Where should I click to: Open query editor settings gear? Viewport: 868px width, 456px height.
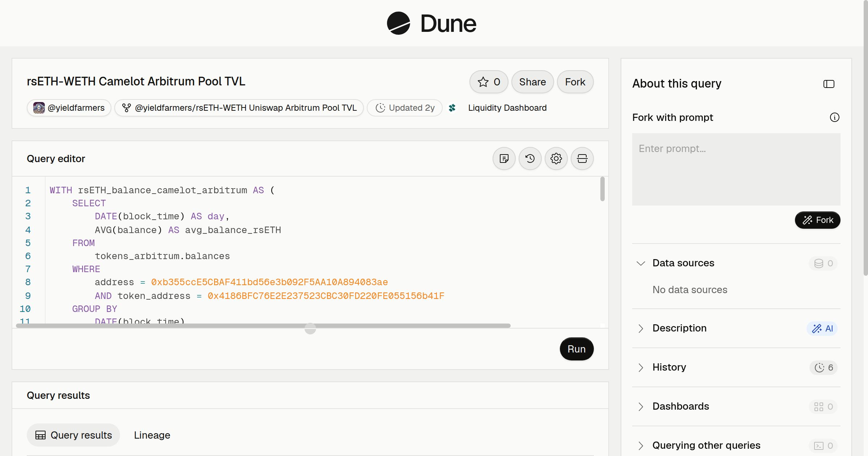tap(556, 159)
